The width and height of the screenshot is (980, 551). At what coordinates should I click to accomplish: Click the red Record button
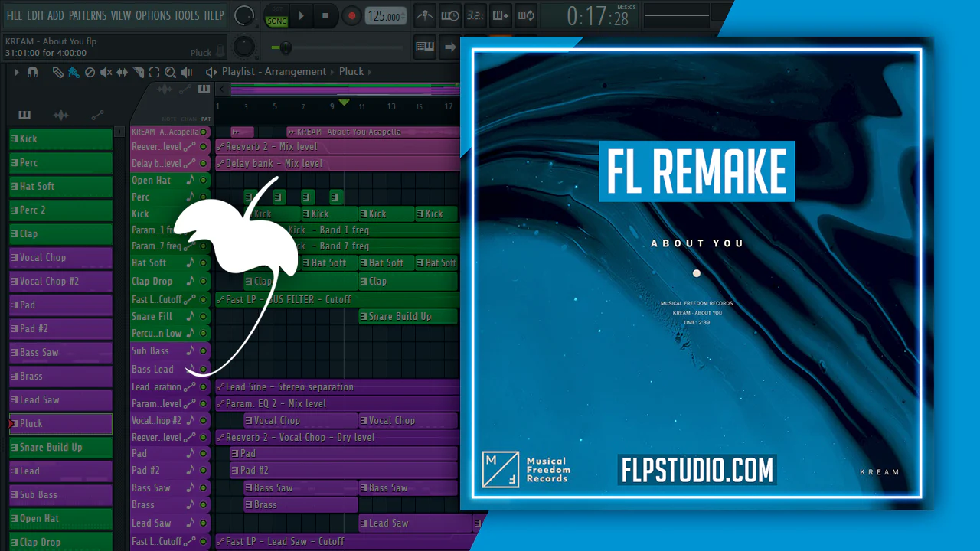coord(351,15)
